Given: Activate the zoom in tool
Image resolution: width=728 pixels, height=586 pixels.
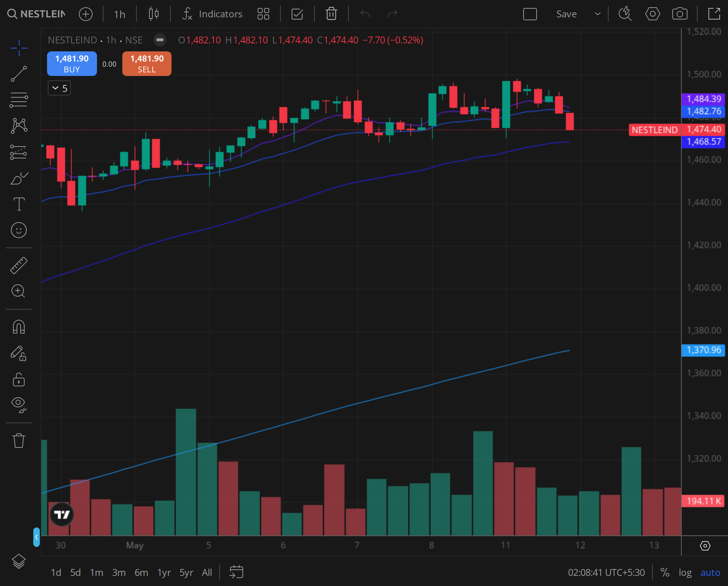Looking at the screenshot, I should [19, 291].
